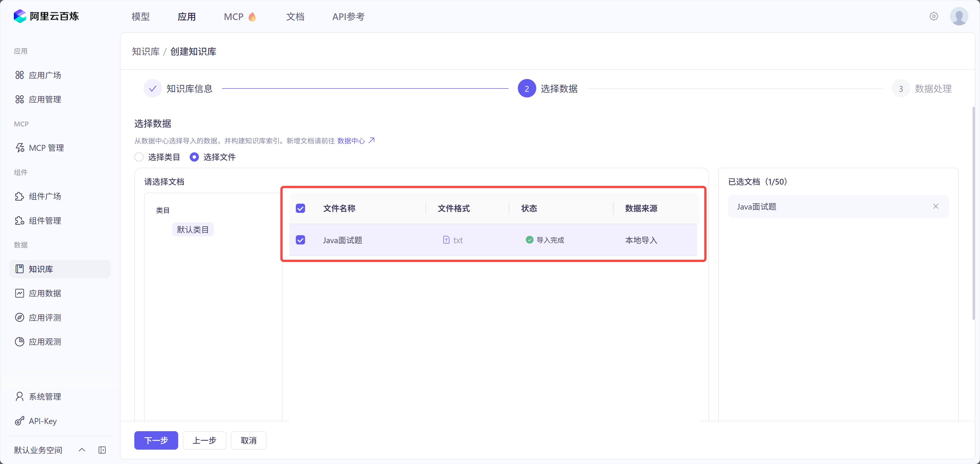Open 应用评测 from the sidebar

[x=45, y=318]
